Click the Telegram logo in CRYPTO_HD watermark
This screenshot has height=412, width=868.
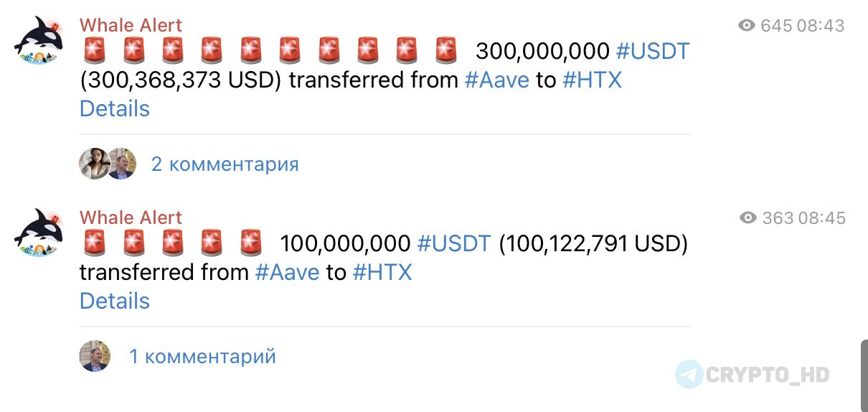(x=689, y=374)
